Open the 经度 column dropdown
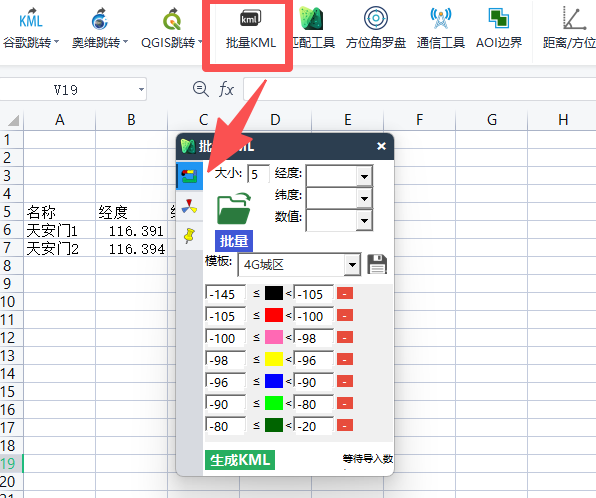596x498 pixels. (364, 176)
